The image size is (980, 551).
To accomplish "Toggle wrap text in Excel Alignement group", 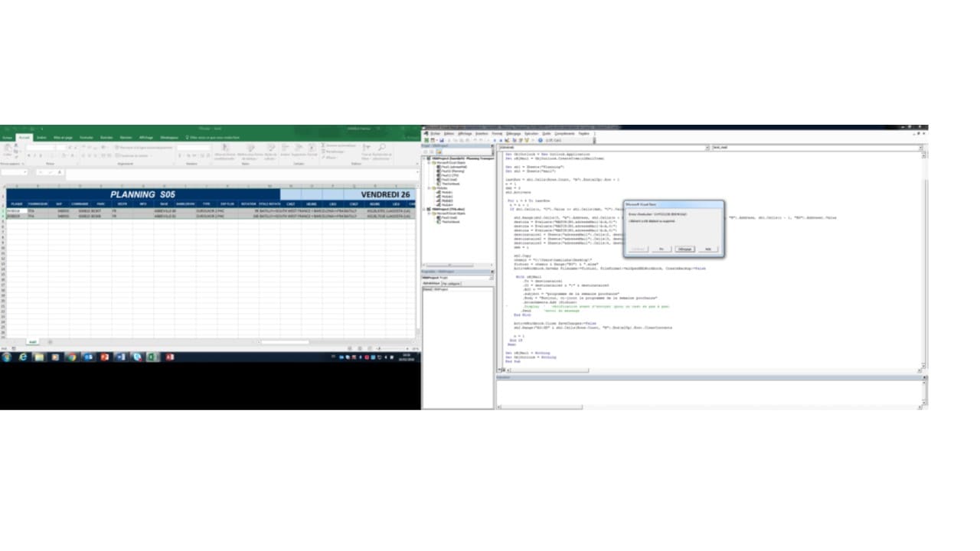I will tap(143, 148).
